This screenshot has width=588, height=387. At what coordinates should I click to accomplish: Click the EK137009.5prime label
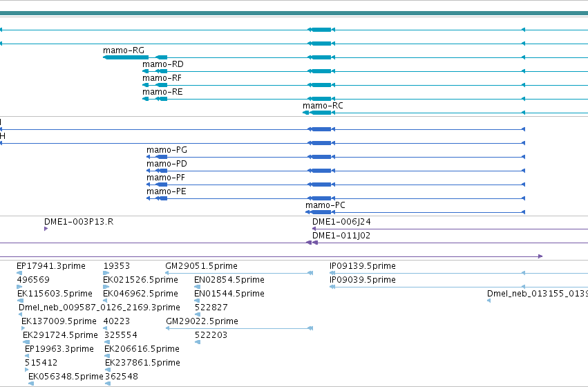click(x=59, y=322)
